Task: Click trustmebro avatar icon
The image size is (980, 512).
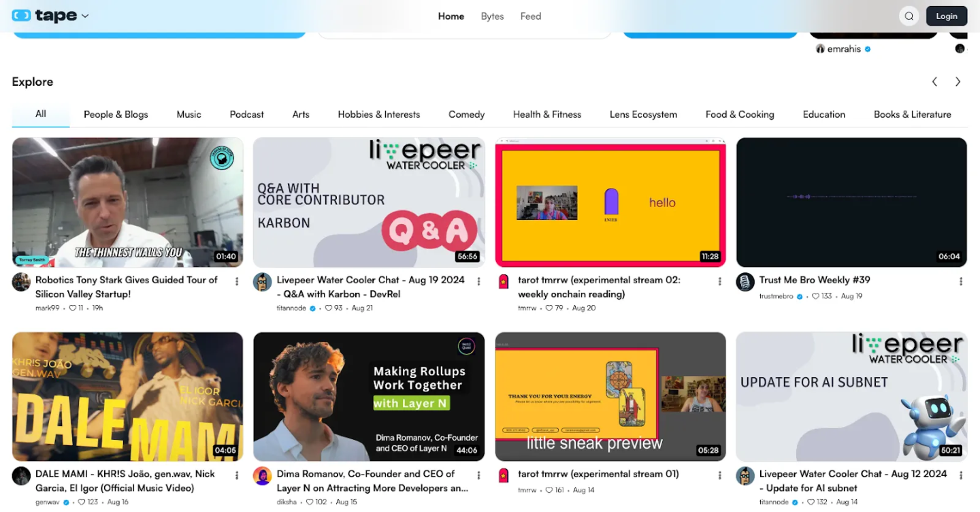Action: (745, 282)
